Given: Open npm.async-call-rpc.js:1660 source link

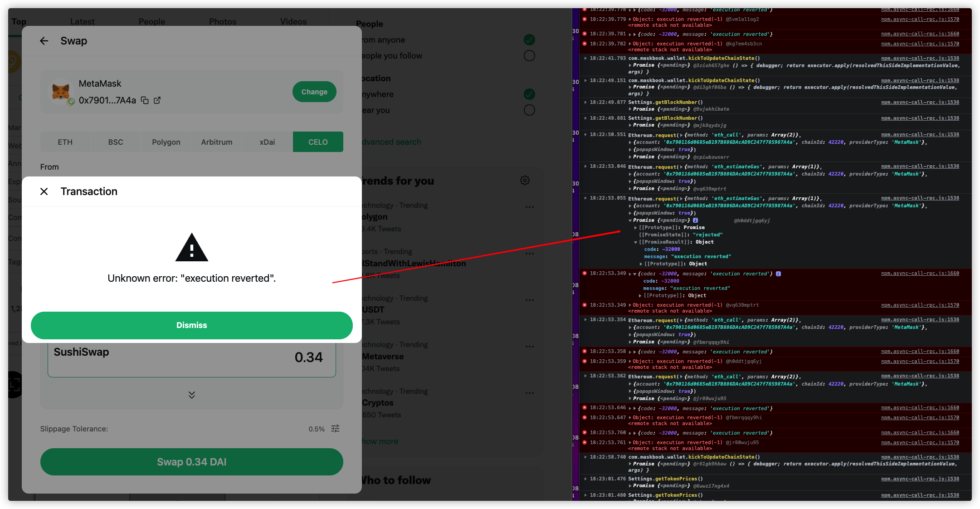Looking at the screenshot, I should click(x=920, y=274).
